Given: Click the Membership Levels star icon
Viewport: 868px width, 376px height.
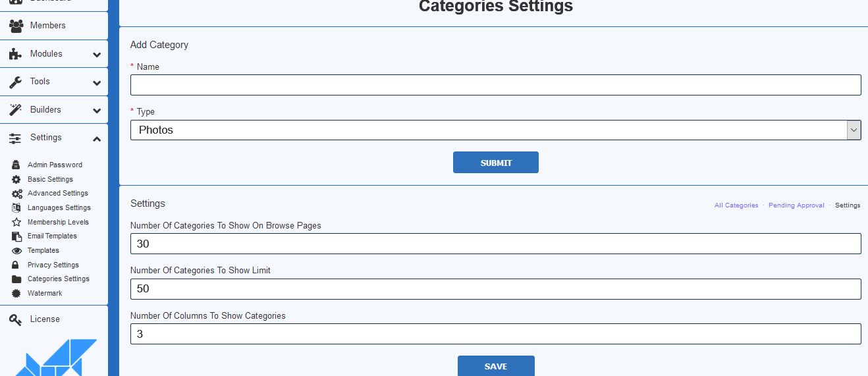Looking at the screenshot, I should click(x=16, y=223).
